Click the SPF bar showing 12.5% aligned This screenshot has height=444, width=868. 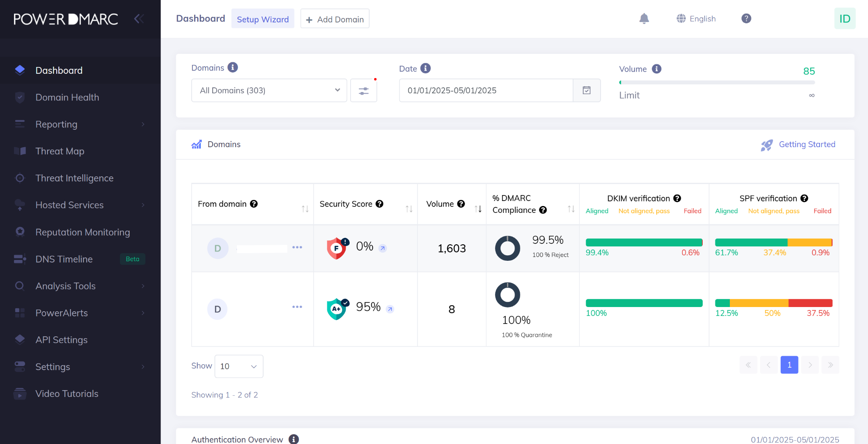[773, 303]
